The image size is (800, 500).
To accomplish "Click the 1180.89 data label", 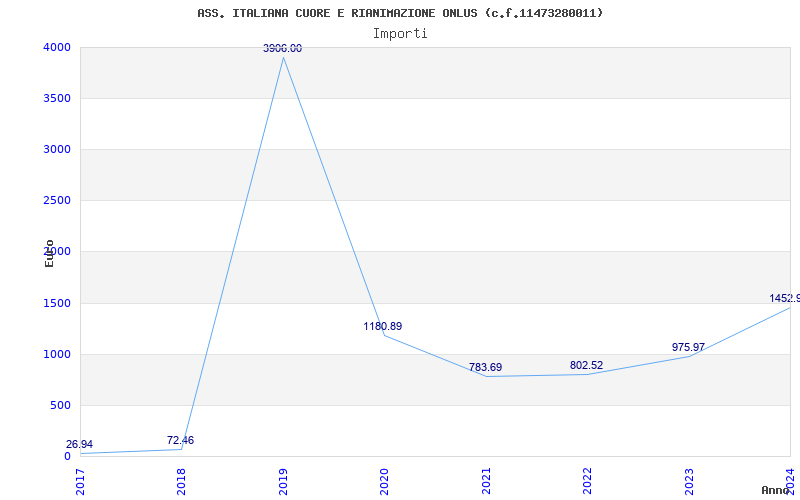I will pyautogui.click(x=383, y=327).
